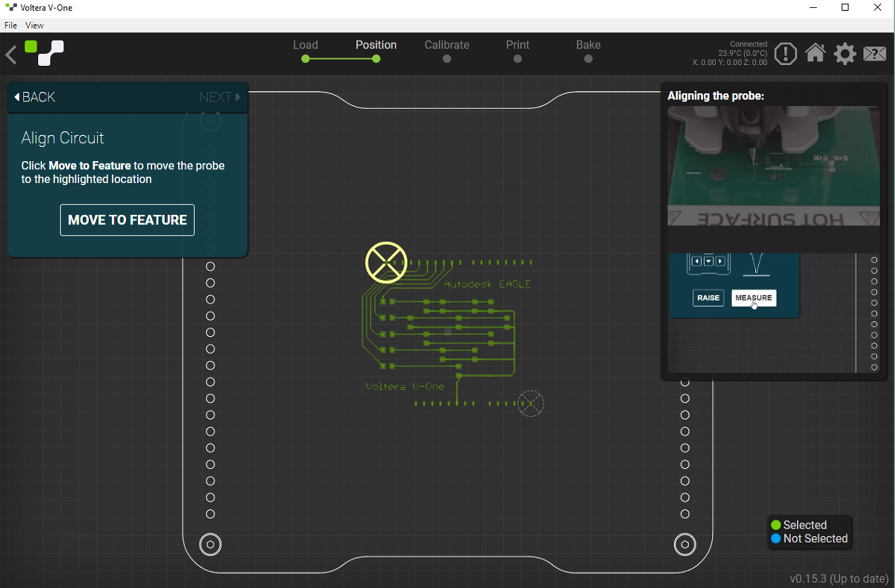Image resolution: width=895 pixels, height=588 pixels.
Task: Select the dashed secondary alignment marker
Action: (531, 403)
